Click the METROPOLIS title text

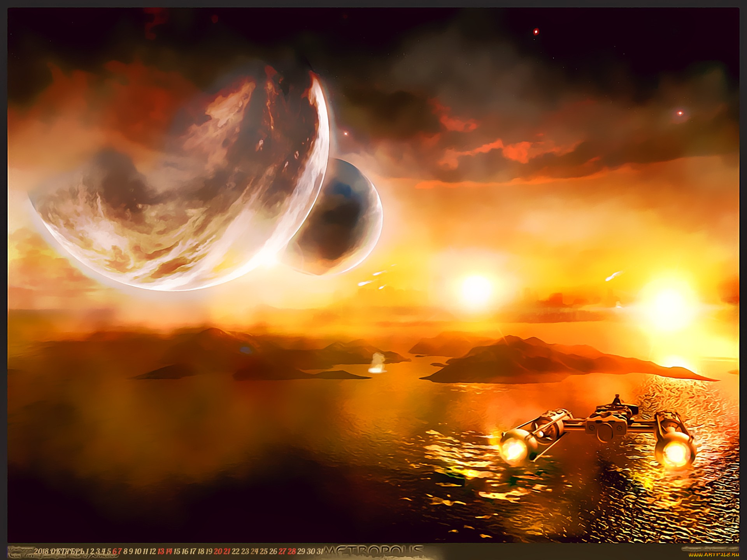click(x=373, y=551)
